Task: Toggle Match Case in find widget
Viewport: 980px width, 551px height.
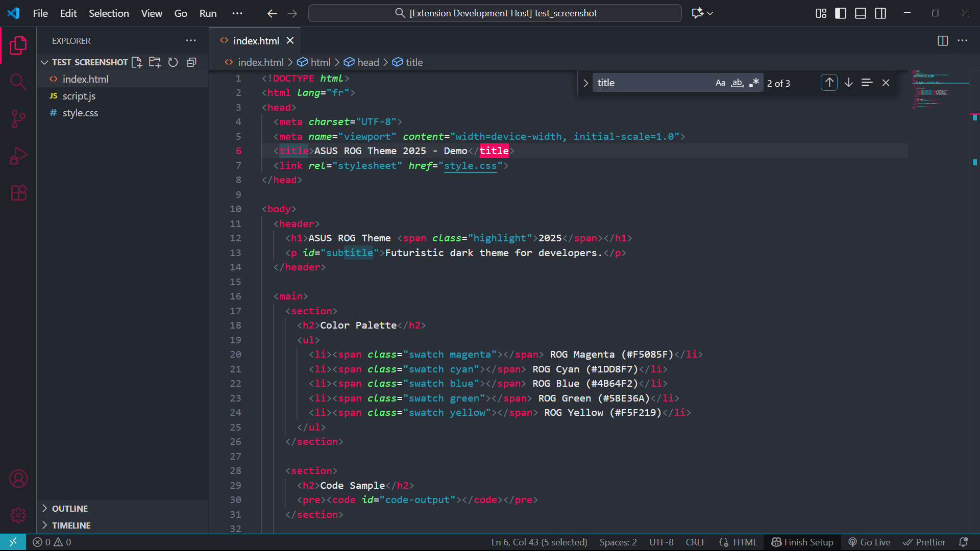Action: (720, 83)
